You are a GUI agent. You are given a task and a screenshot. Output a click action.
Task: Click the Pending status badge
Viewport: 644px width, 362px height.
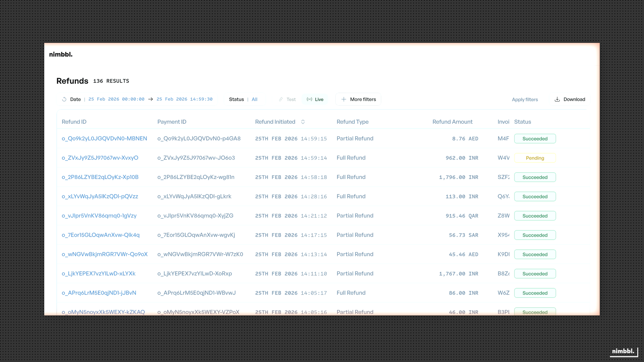point(535,158)
